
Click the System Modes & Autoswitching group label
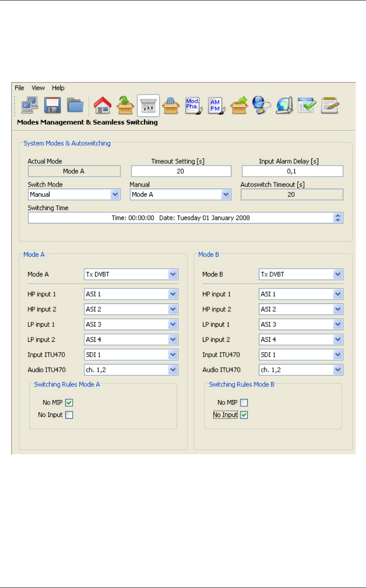tap(67, 144)
